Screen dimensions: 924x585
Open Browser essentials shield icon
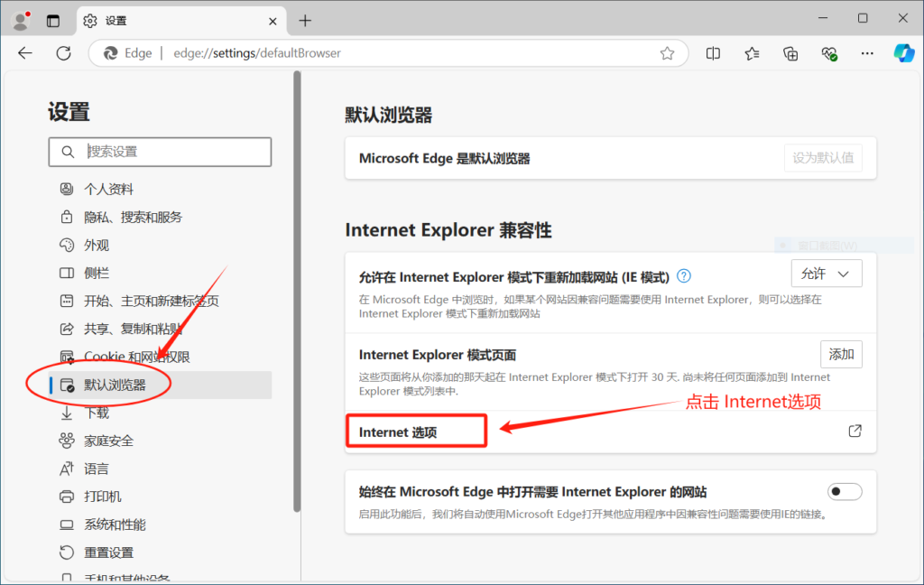[829, 53]
